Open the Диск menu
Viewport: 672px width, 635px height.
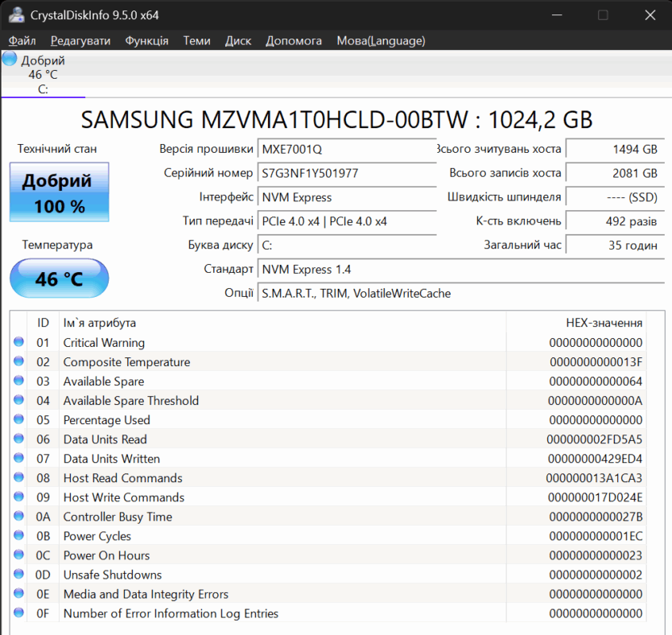click(237, 40)
